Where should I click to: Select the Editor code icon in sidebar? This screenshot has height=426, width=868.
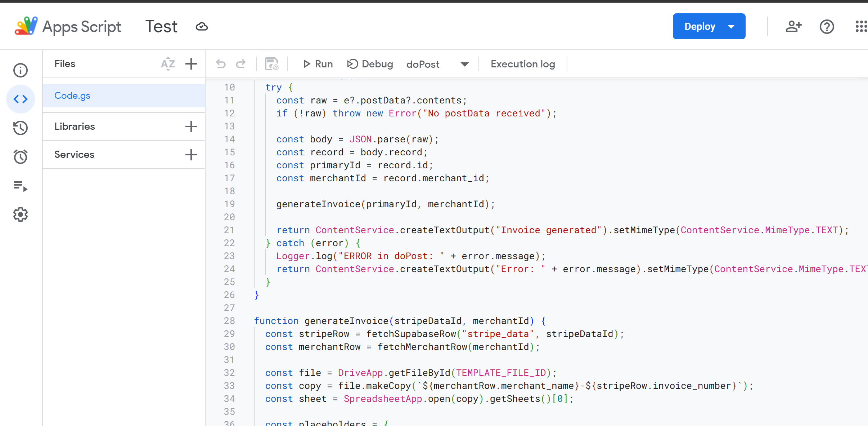click(x=21, y=99)
